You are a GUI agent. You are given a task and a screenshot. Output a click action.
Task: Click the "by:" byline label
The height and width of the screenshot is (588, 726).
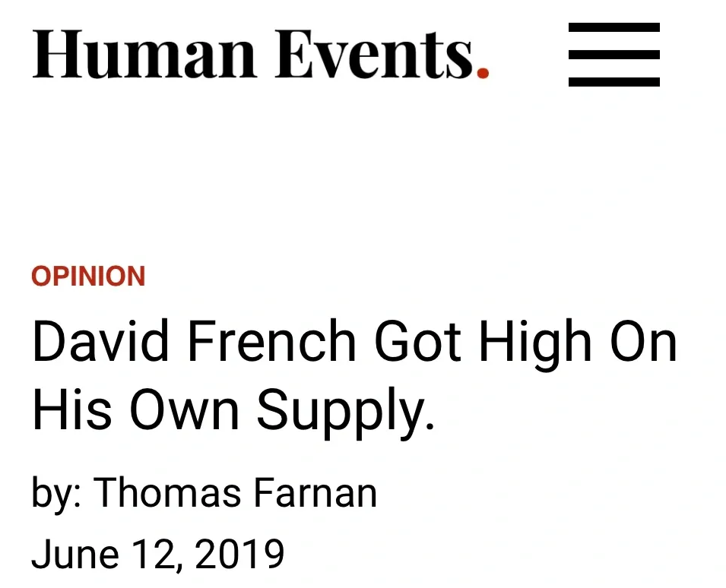57,495
